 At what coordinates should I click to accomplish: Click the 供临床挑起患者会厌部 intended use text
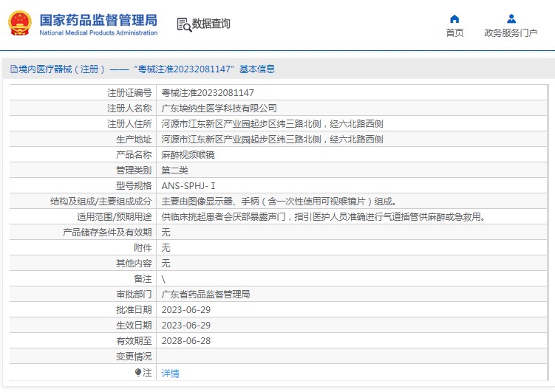coord(324,217)
